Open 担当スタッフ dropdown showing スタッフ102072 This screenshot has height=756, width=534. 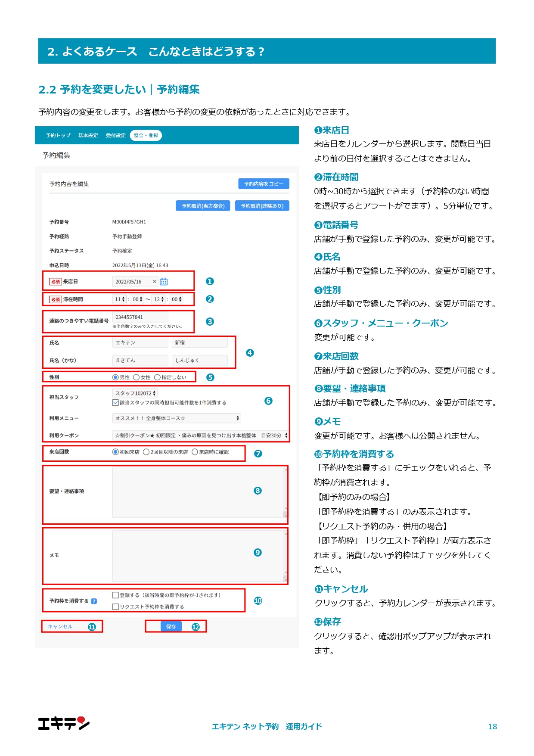(135, 393)
